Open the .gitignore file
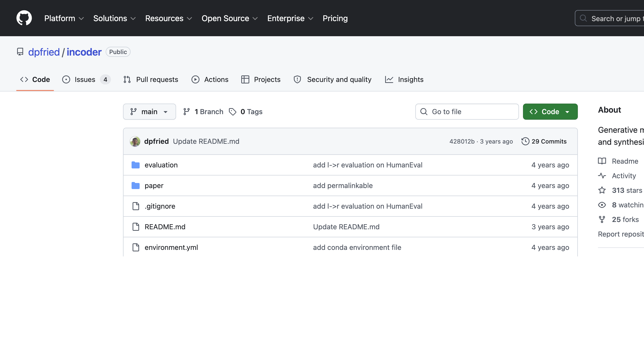 160,206
